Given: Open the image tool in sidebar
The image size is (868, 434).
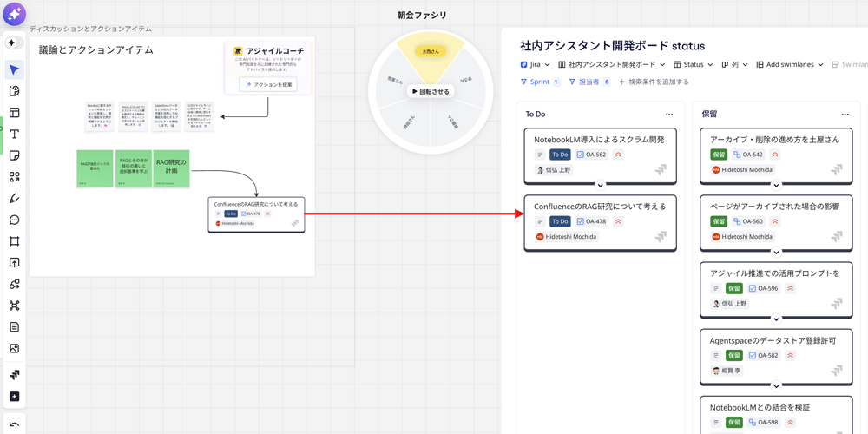Looking at the screenshot, I should (15, 348).
